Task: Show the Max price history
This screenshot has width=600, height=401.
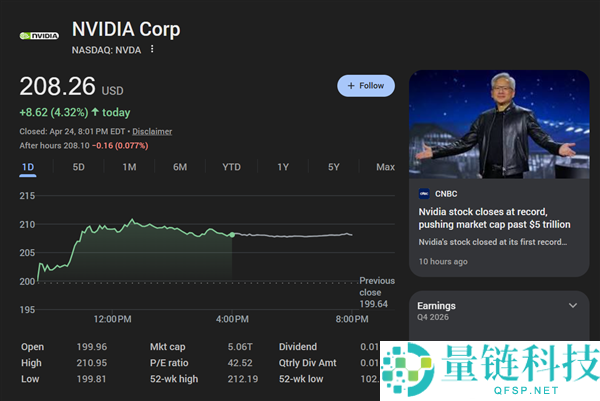Action: (385, 167)
